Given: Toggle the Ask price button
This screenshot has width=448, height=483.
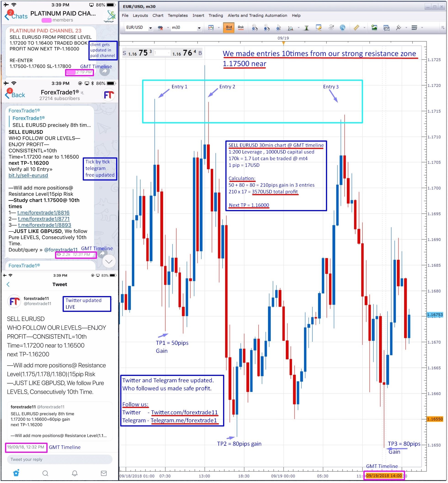Looking at the screenshot, I should pos(241,27).
